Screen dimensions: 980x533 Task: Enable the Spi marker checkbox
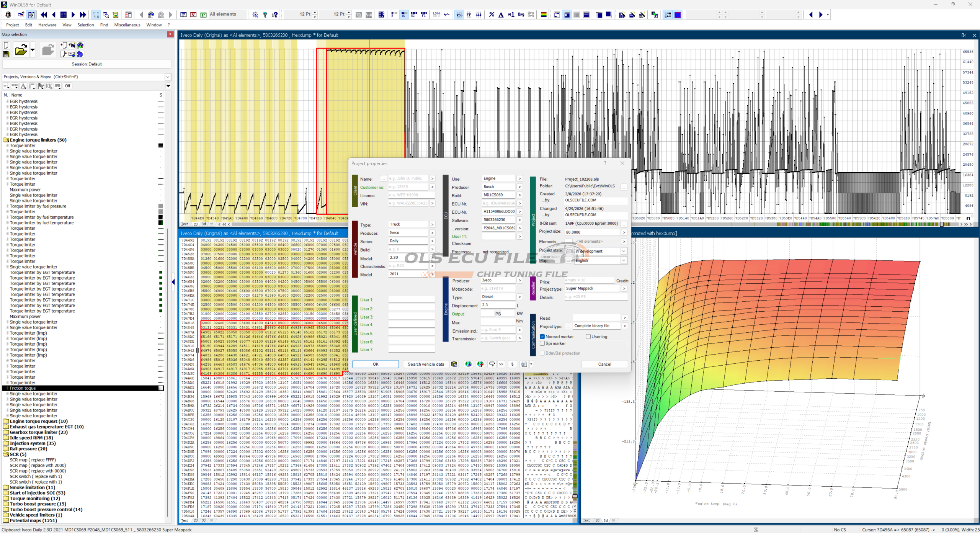coord(542,343)
